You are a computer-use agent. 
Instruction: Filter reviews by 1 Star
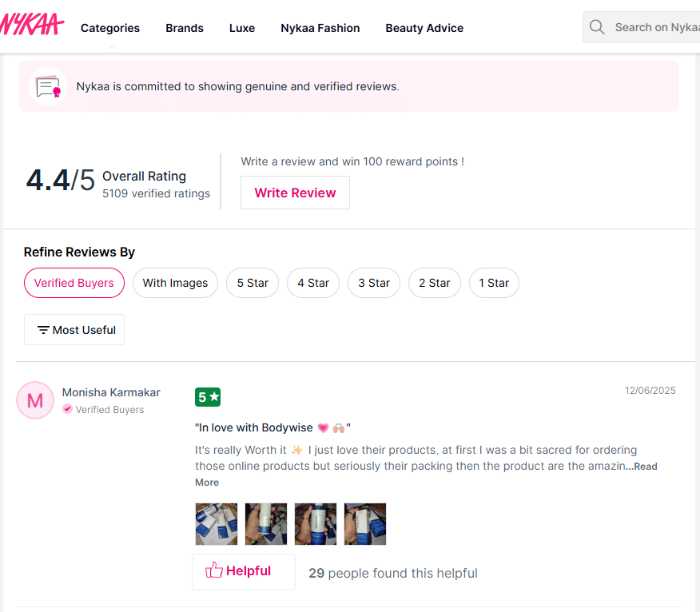coord(494,283)
